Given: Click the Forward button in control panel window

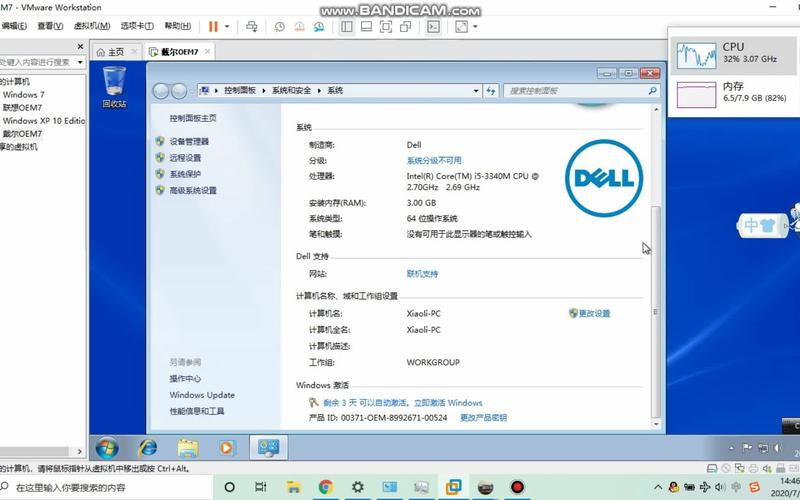Looking at the screenshot, I should pyautogui.click(x=179, y=91).
